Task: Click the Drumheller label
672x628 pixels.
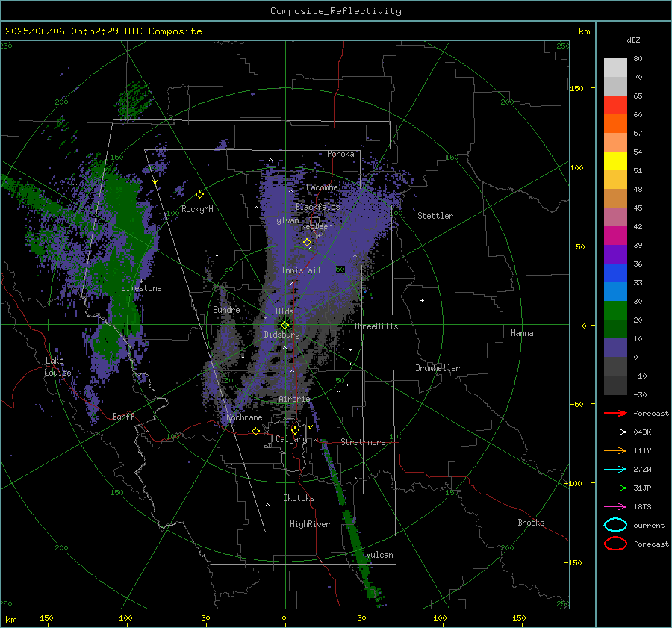Action: [x=438, y=368]
